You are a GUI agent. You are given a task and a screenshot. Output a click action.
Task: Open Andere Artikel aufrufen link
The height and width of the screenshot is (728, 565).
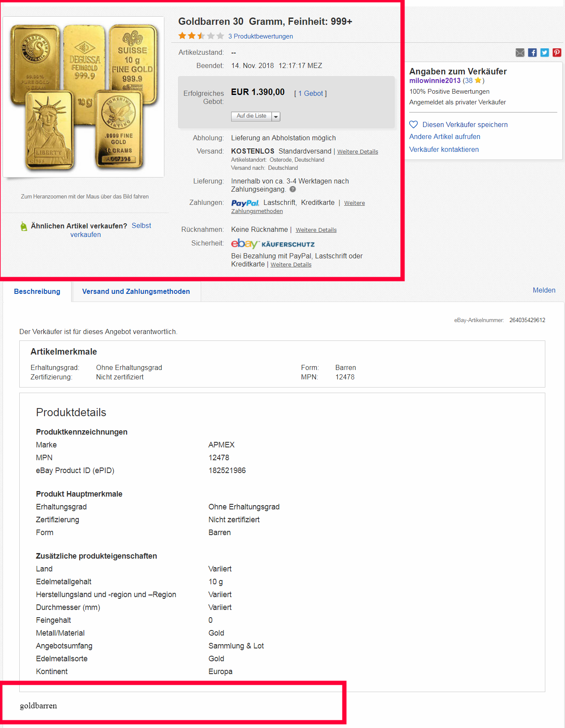point(444,137)
